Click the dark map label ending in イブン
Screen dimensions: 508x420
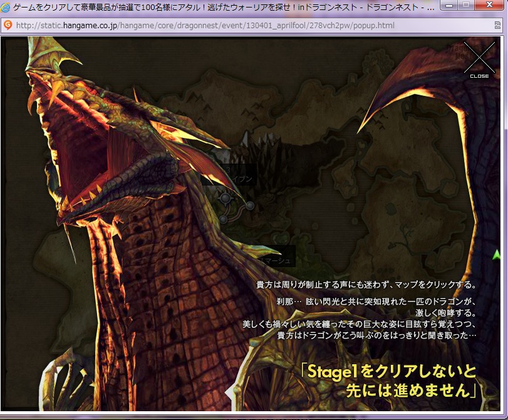(229, 175)
